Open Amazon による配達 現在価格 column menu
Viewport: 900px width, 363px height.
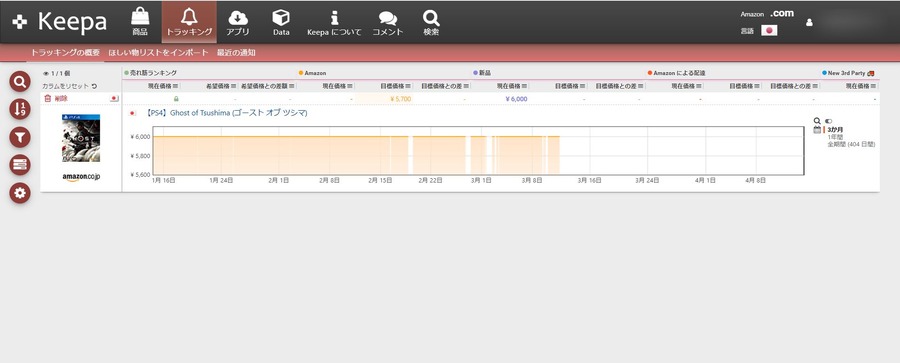[699, 86]
